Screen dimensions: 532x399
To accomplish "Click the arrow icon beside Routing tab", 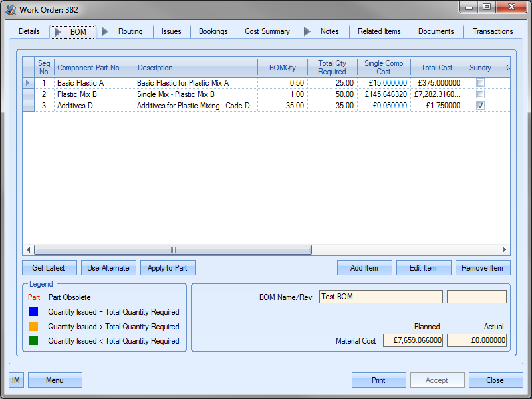I will [x=105, y=31].
